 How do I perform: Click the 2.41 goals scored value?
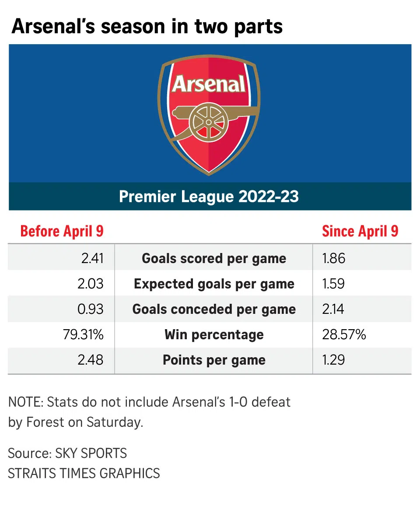[92, 258]
